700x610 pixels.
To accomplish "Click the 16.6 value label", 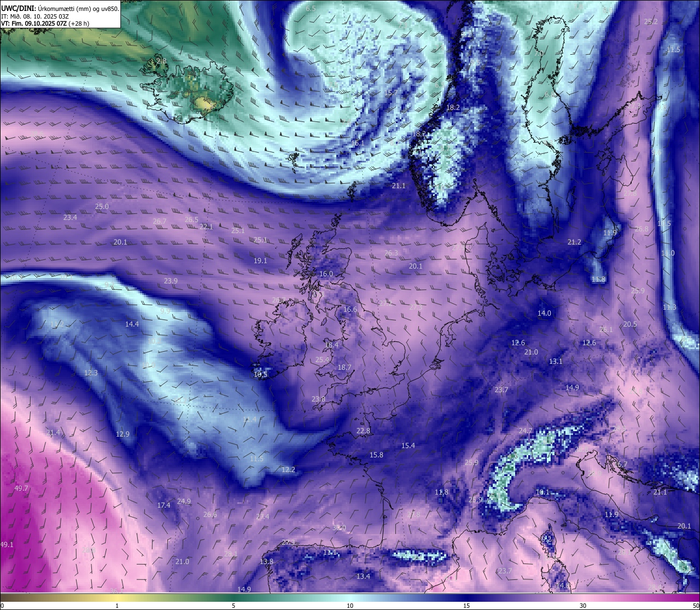I will point(350,310).
